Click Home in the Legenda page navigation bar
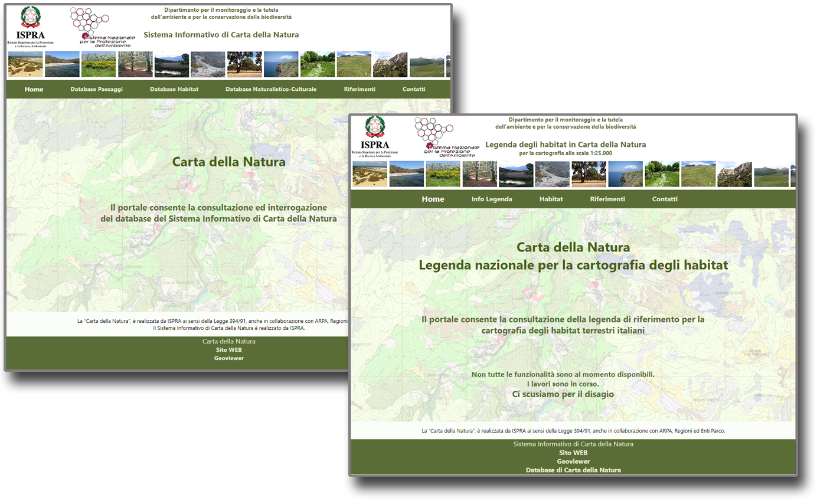Image resolution: width=817 pixels, height=504 pixels. click(433, 199)
